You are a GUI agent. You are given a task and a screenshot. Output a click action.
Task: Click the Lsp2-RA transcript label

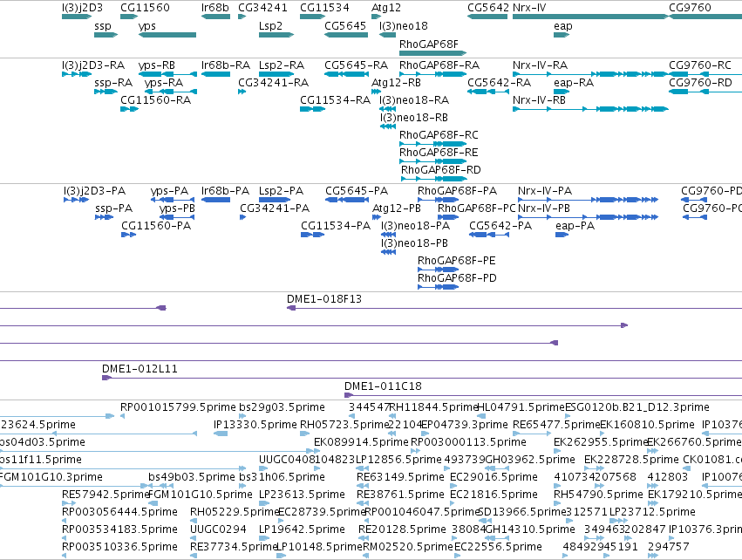[x=281, y=65]
